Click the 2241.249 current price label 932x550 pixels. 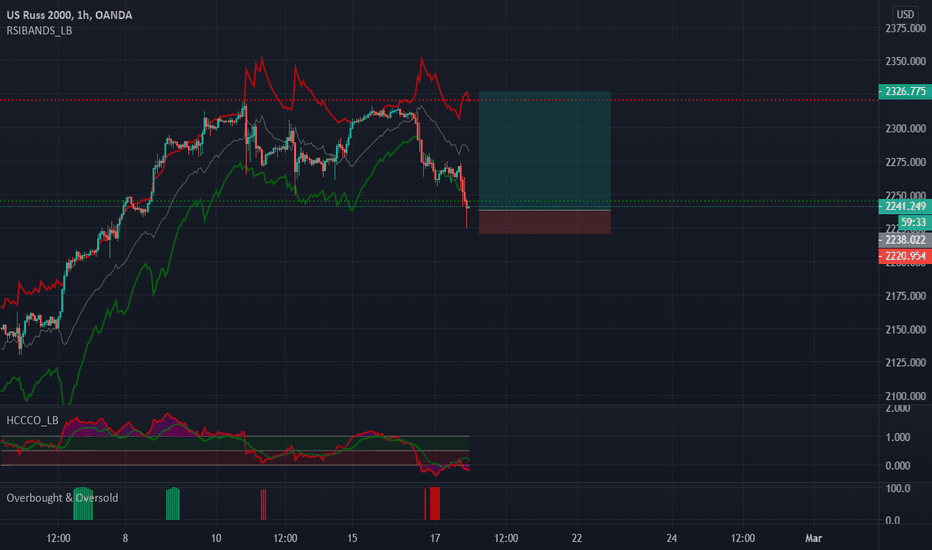pyautogui.click(x=905, y=206)
